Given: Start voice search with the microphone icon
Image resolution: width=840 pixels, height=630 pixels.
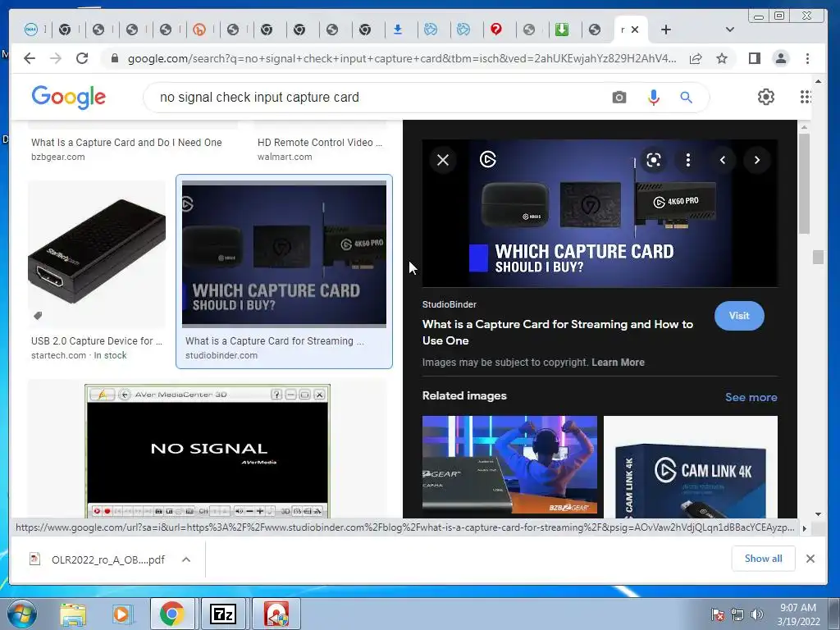Looking at the screenshot, I should (654, 98).
